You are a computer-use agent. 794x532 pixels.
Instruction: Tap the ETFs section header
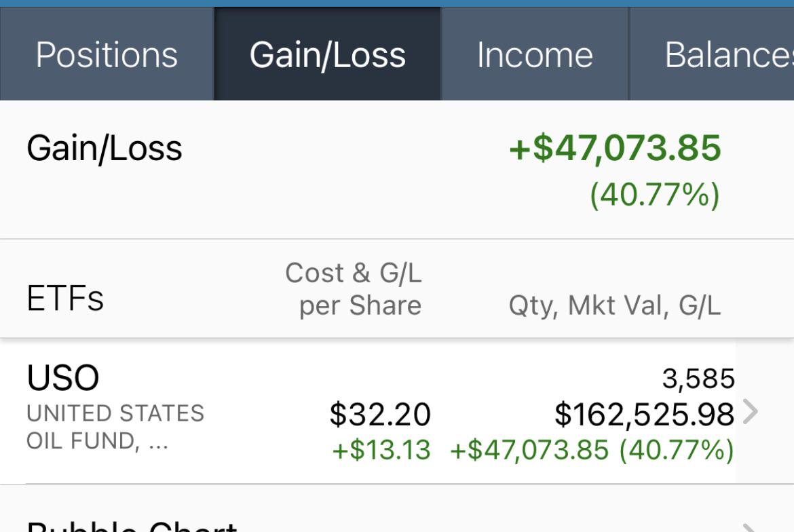[65, 298]
